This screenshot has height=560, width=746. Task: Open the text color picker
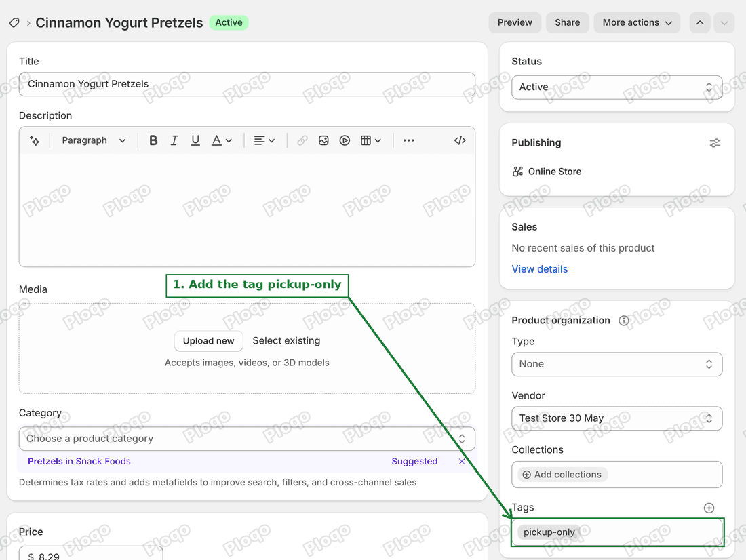pyautogui.click(x=221, y=140)
